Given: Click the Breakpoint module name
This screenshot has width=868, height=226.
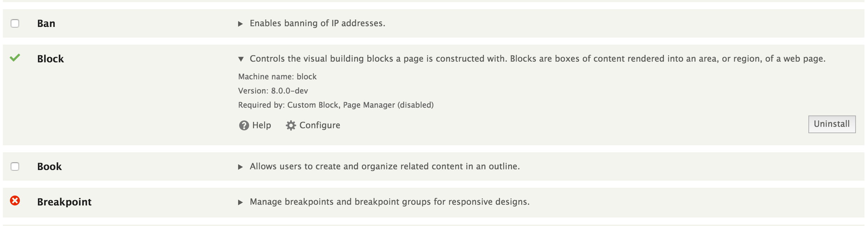Looking at the screenshot, I should (64, 202).
